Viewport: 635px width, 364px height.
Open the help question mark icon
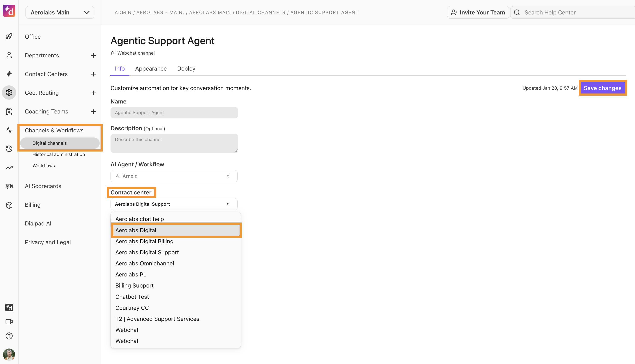[9, 336]
